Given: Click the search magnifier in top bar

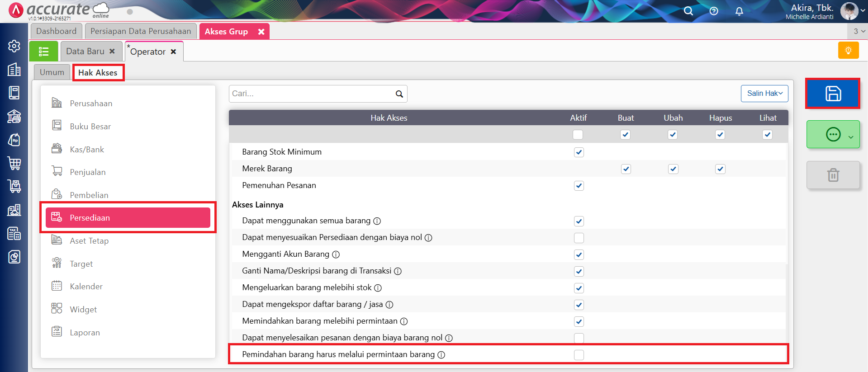Looking at the screenshot, I should tap(688, 11).
